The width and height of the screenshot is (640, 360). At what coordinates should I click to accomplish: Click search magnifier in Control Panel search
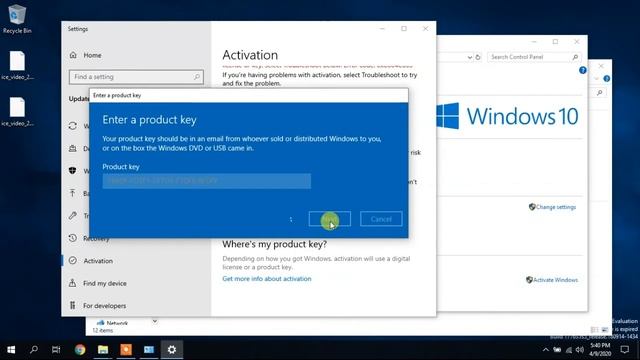[575, 57]
